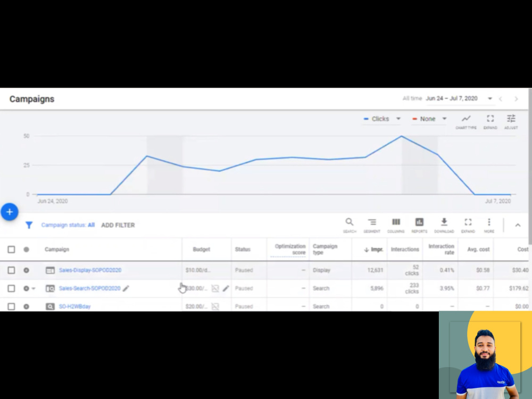Viewport: 532px width, 399px height.
Task: Click the chart peak point at 50
Action: tap(401, 136)
